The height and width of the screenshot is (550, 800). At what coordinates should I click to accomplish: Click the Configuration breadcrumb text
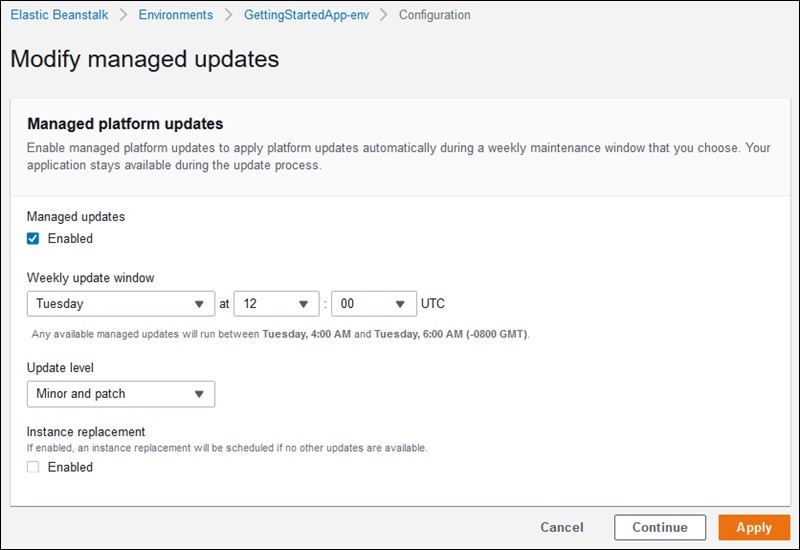pyautogui.click(x=434, y=15)
